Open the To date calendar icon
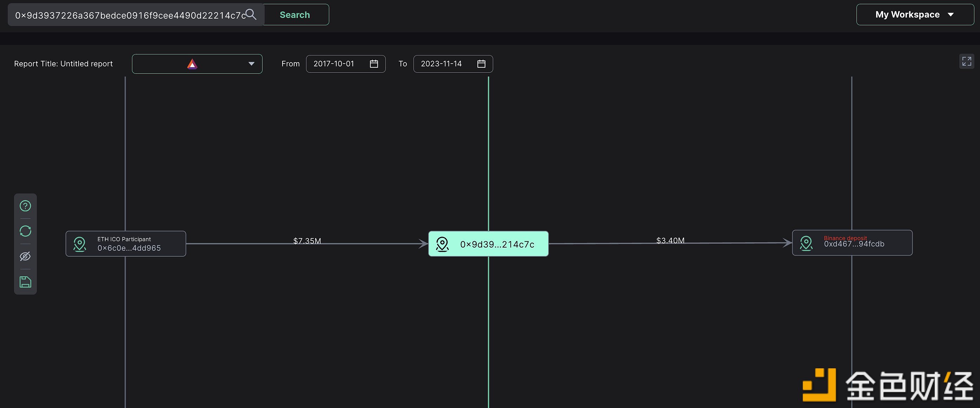Image resolution: width=980 pixels, height=408 pixels. tap(481, 64)
